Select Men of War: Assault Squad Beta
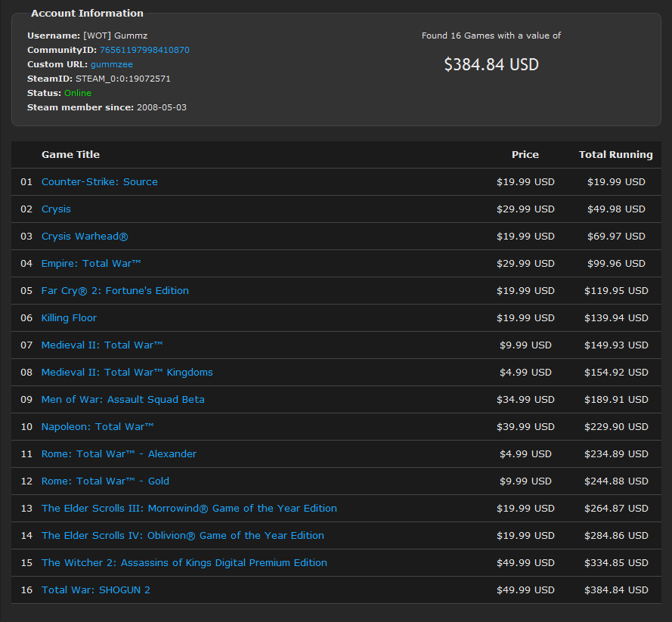 pos(122,399)
